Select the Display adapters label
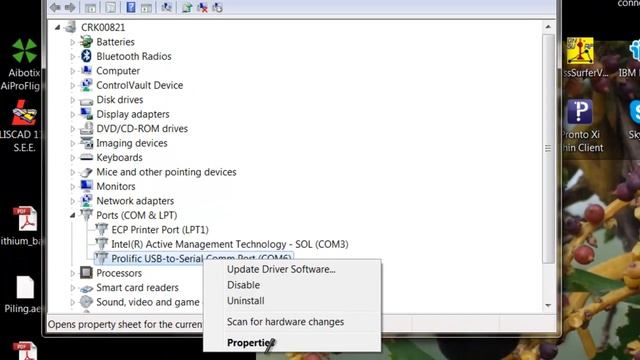Viewport: 640px width, 360px height. pos(133,114)
